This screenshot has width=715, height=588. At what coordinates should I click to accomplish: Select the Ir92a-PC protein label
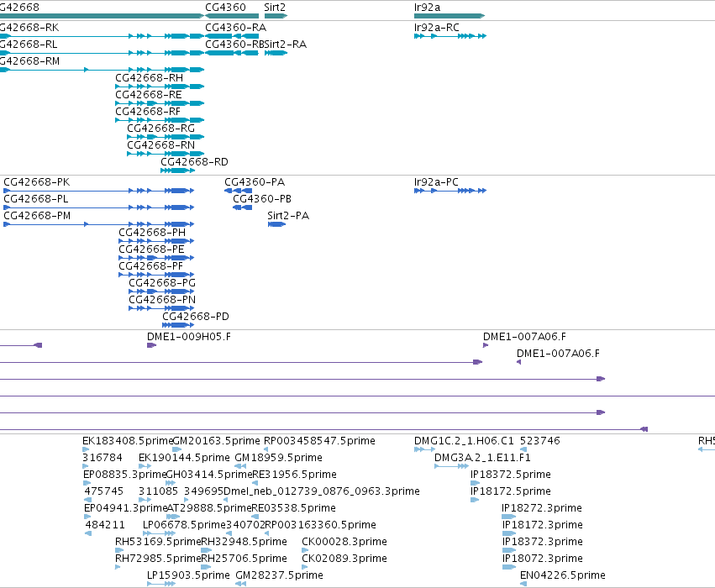point(436,182)
